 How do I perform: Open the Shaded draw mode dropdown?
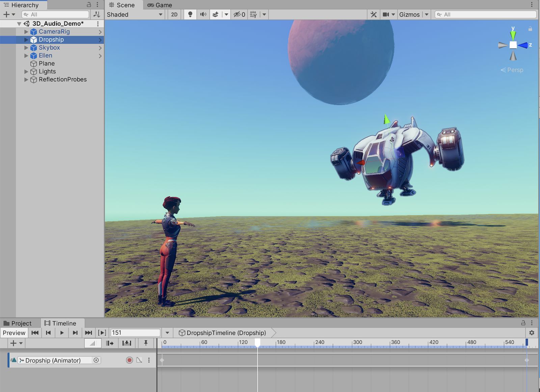point(134,14)
